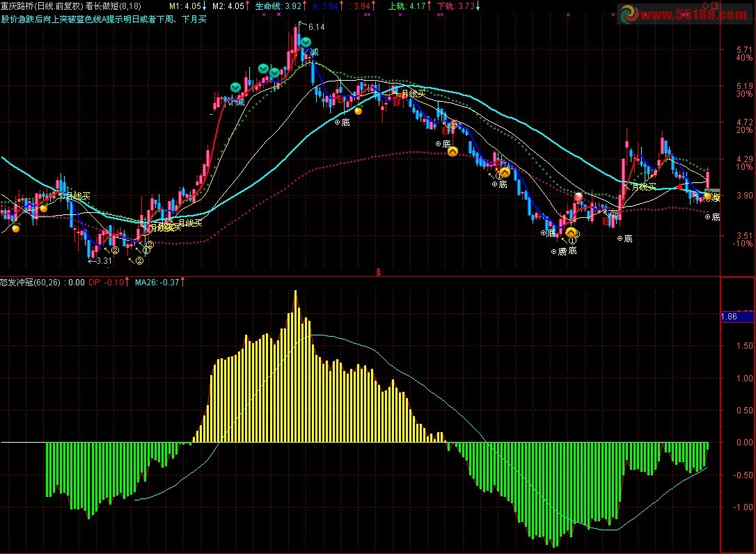756x554 pixels.
Task: Click the 下轨: 3.73 value
Action: click(456, 6)
